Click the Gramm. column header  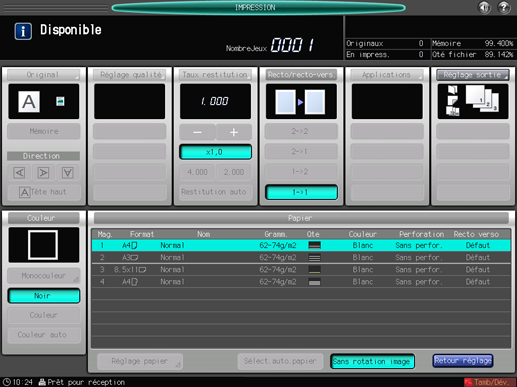coord(275,234)
